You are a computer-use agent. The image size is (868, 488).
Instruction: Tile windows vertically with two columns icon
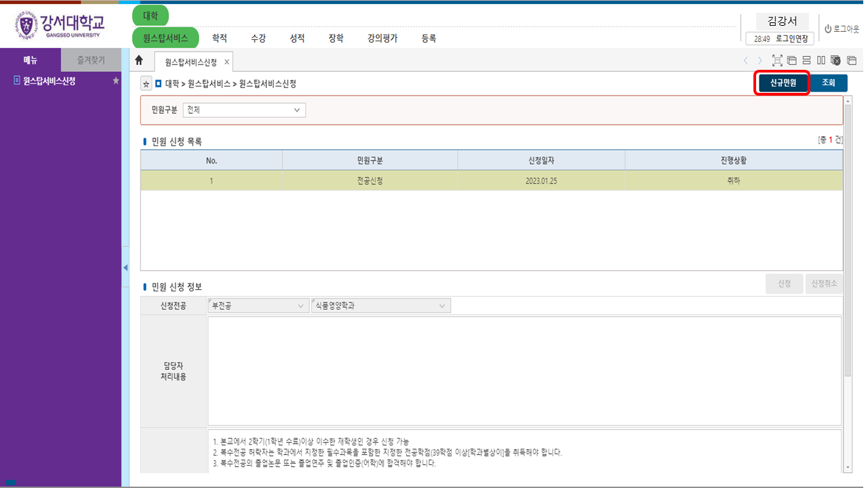(821, 60)
